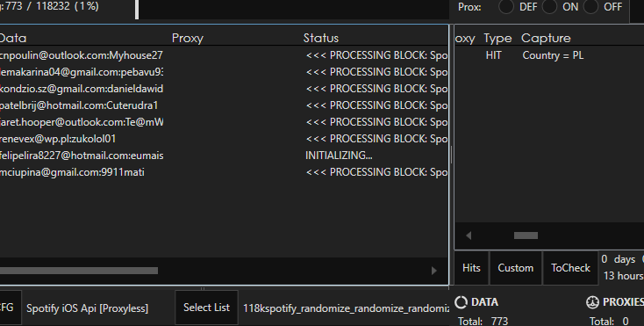Click the Select List button

(x=206, y=308)
